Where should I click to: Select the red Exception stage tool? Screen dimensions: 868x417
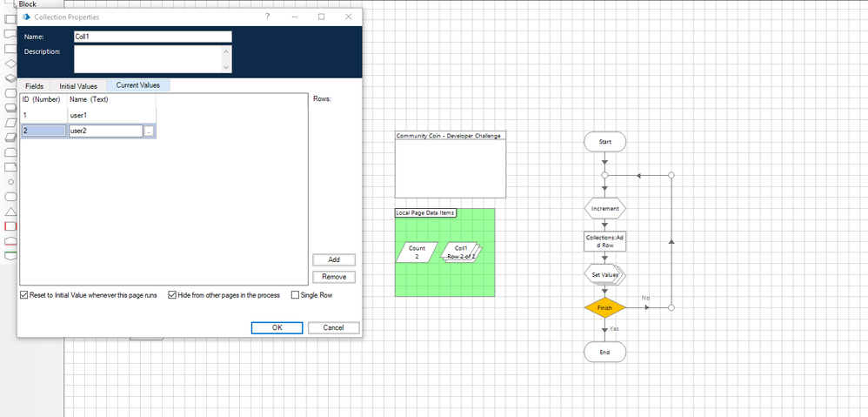[11, 226]
